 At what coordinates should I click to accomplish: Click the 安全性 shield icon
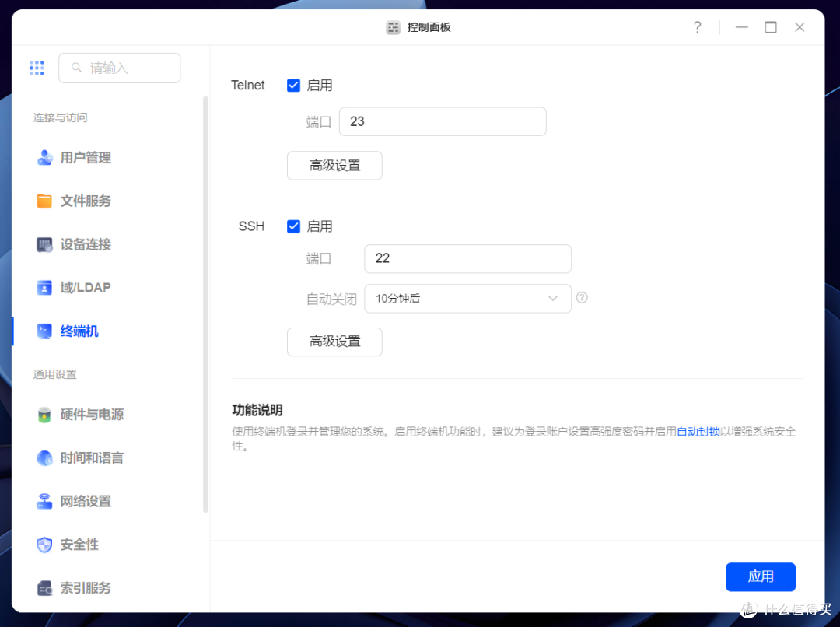(x=44, y=545)
